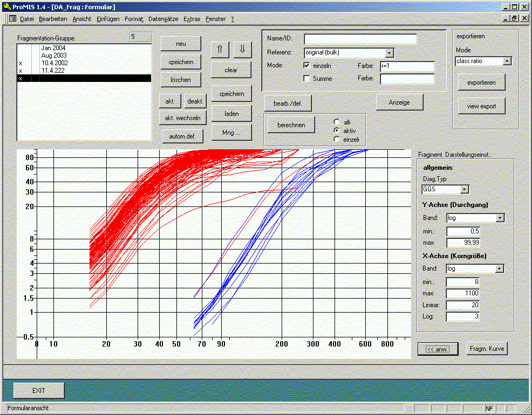This screenshot has width=532, height=415.
Task: Click the form icon in menu bar
Action: pos(12,19)
